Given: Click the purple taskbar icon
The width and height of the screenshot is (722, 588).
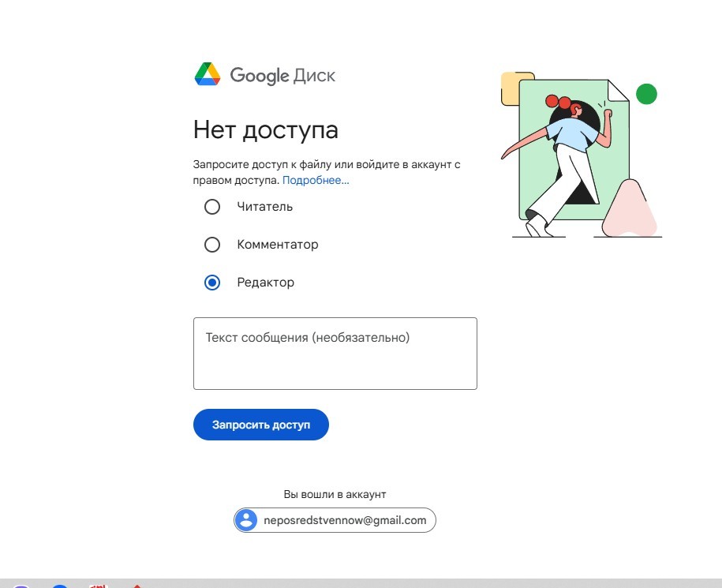Looking at the screenshot, I should [x=21, y=586].
